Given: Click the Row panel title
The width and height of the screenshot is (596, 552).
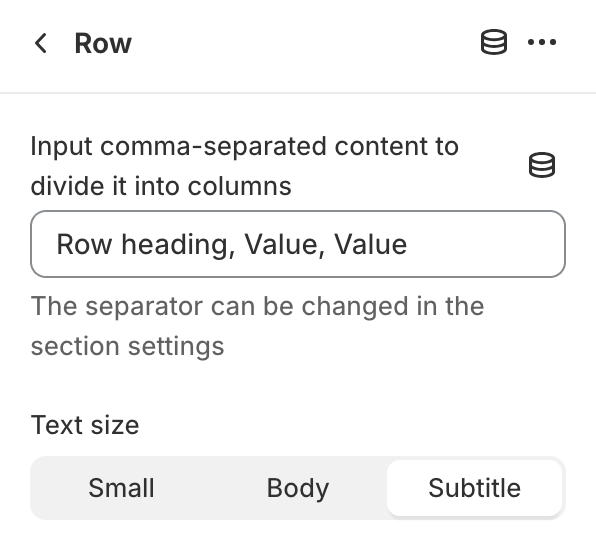Looking at the screenshot, I should [x=103, y=43].
